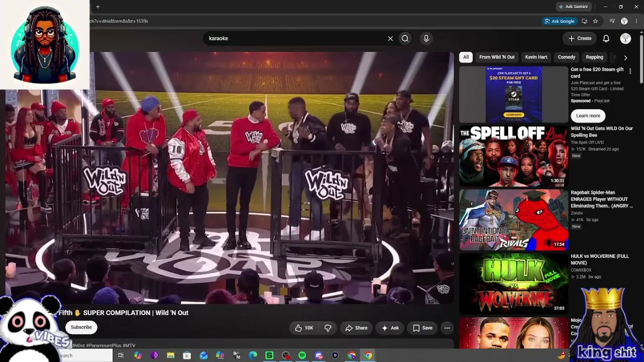Click the YouTube search magnifier button
The image size is (644, 362).
405,38
